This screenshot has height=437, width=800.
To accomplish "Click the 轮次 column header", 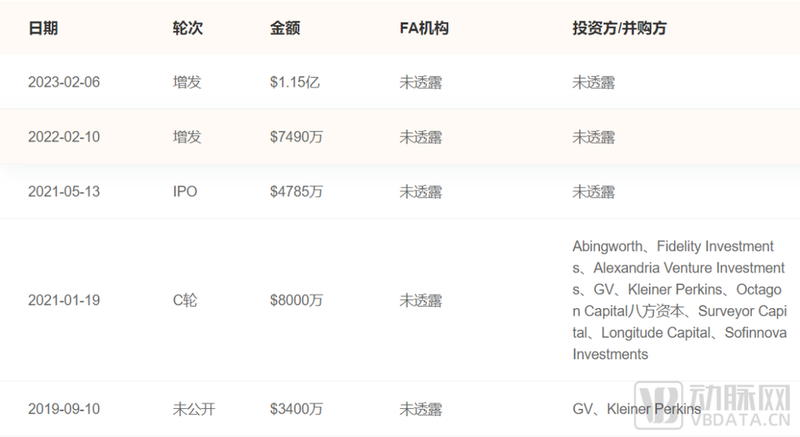I will point(187,28).
